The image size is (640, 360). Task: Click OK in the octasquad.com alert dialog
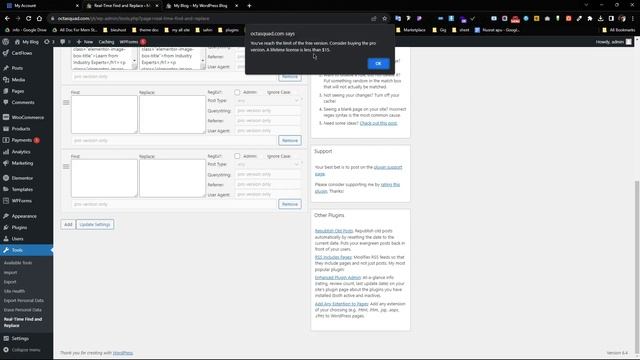coord(378,63)
